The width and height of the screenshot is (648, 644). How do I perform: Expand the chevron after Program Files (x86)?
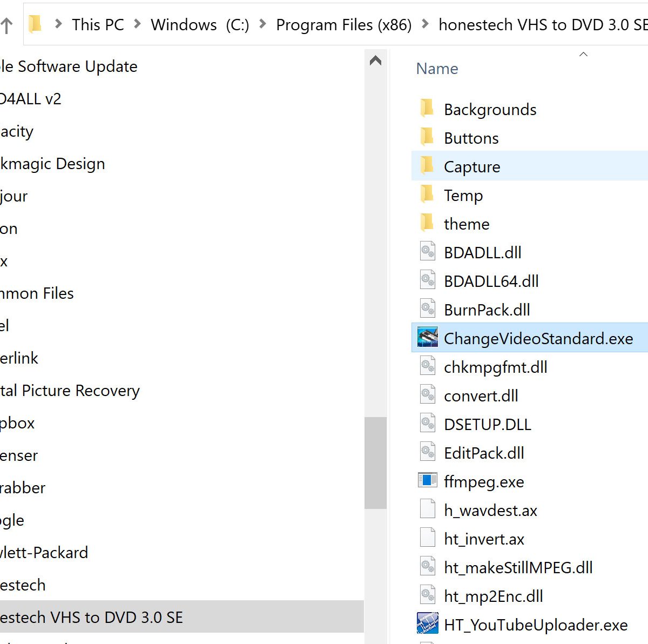(x=425, y=24)
